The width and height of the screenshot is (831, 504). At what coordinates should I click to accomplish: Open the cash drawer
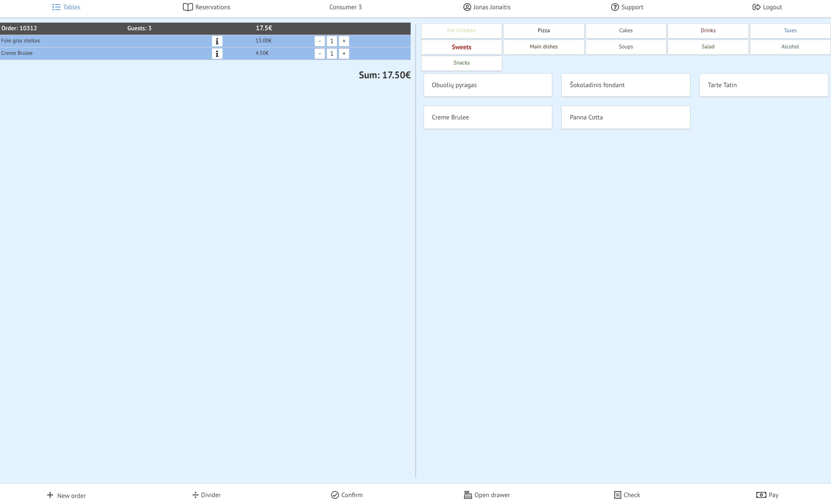click(x=487, y=495)
